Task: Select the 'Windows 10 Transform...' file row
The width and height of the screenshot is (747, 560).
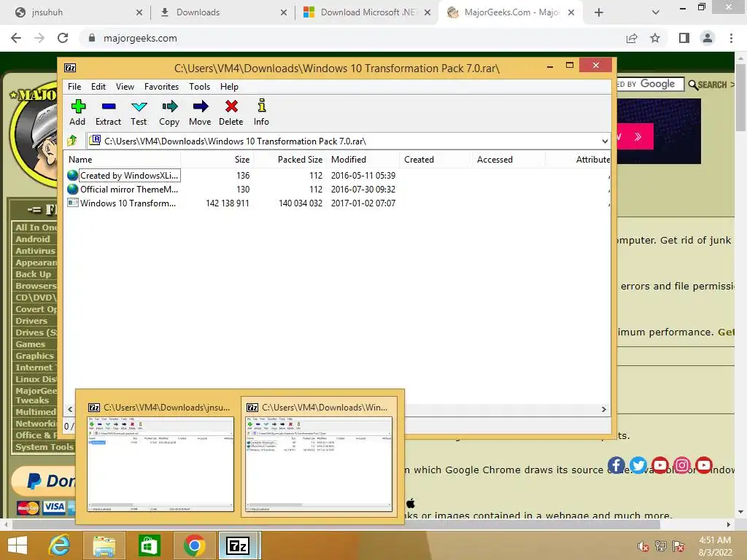Action: [337, 203]
